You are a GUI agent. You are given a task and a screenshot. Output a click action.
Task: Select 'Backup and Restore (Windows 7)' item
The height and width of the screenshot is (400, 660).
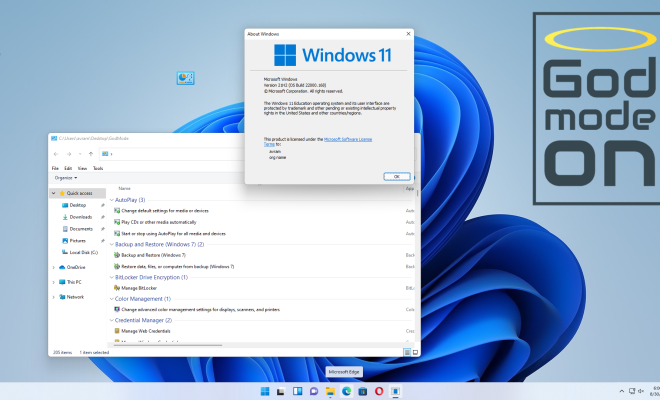(153, 255)
